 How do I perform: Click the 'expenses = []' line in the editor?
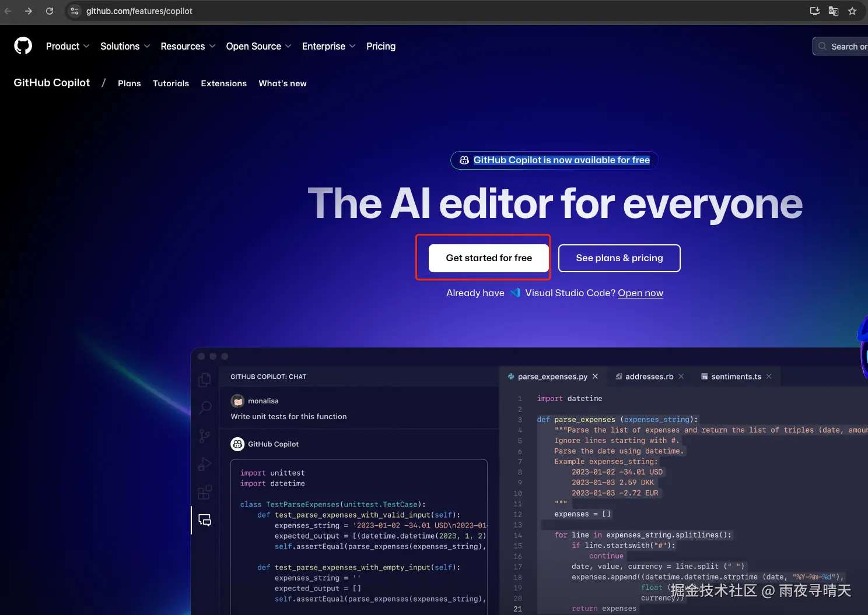583,514
